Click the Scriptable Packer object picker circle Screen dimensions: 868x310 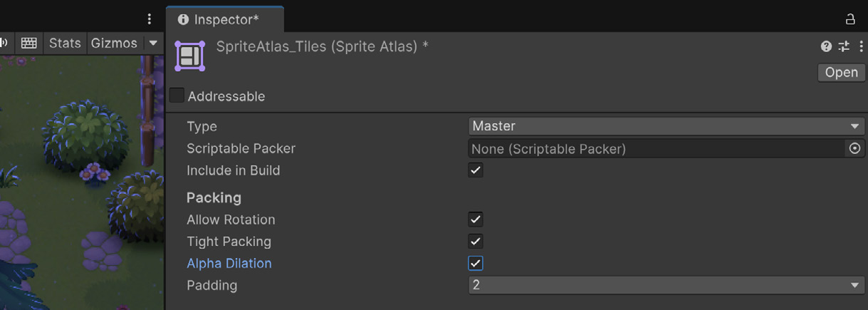coord(854,148)
